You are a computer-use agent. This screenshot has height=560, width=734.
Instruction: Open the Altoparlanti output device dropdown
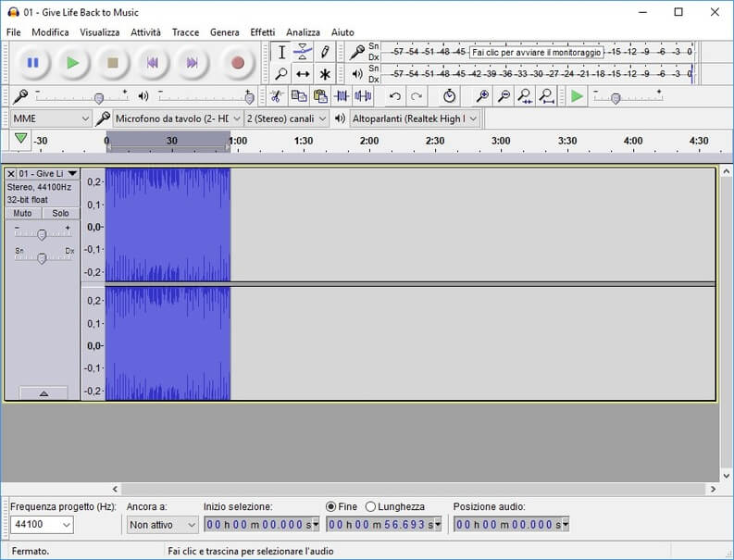pos(415,118)
